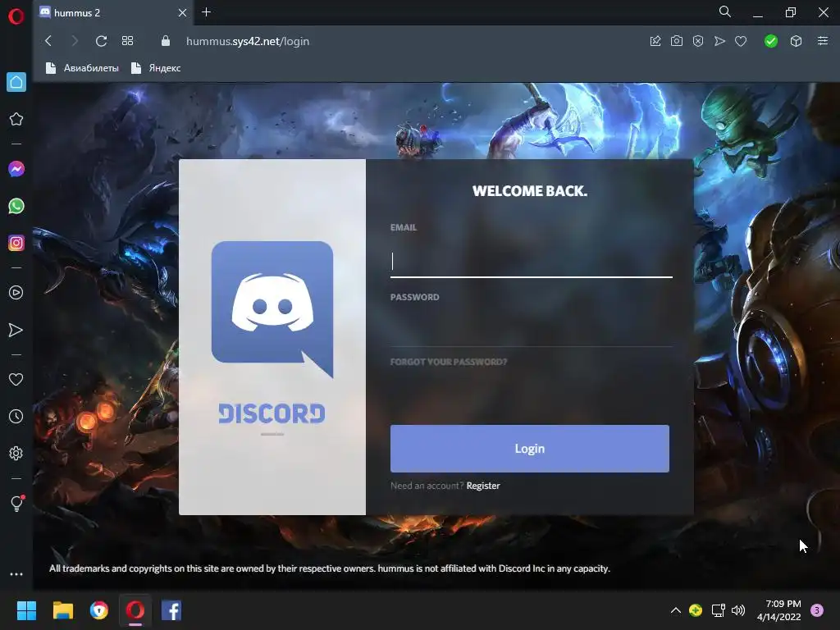Viewport: 840px width, 630px height.
Task: Open My Flow arrow in sidebar
Action: click(16, 330)
